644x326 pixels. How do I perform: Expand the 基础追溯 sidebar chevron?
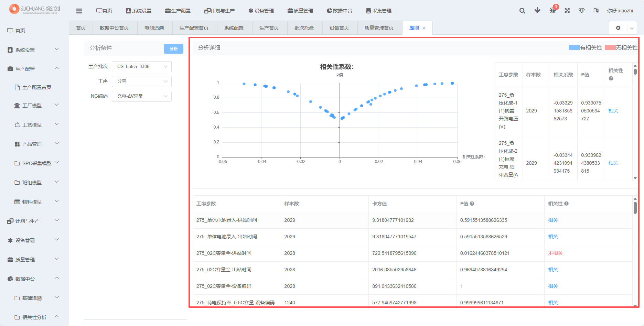[57, 297]
